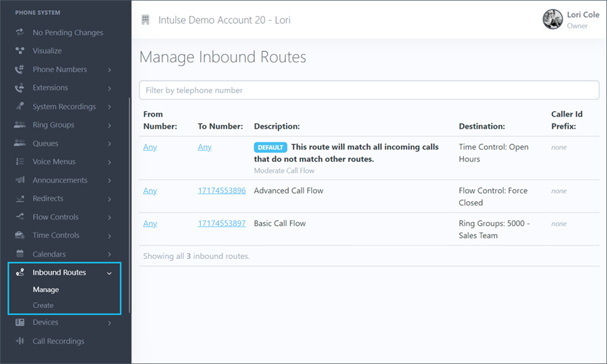607x364 pixels.
Task: Expand the Ring Groups chevron
Action: [109, 125]
